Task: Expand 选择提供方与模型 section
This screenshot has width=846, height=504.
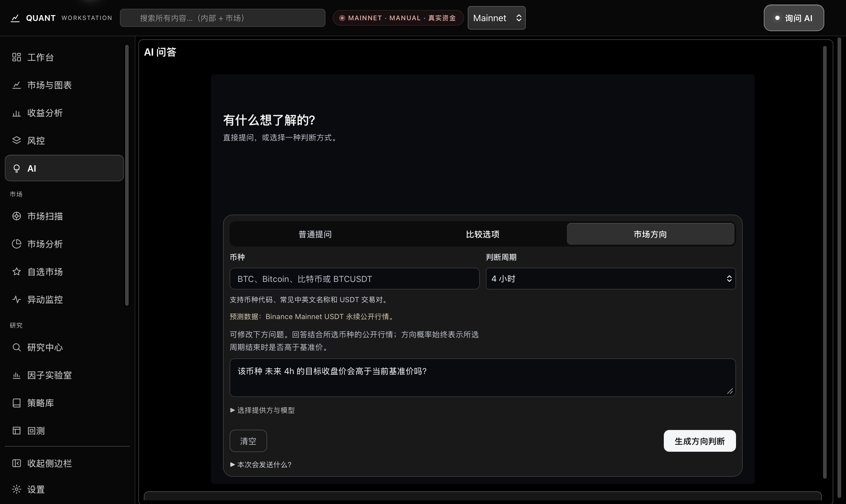Action: pos(262,410)
